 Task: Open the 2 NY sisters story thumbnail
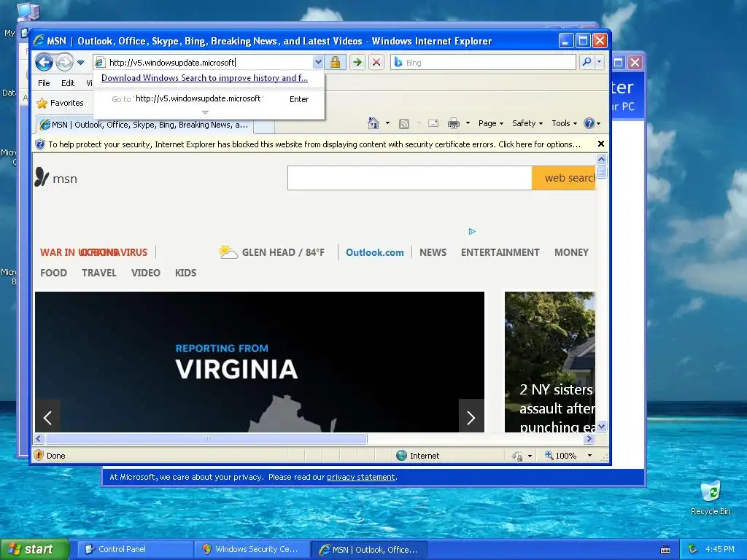coord(550,362)
